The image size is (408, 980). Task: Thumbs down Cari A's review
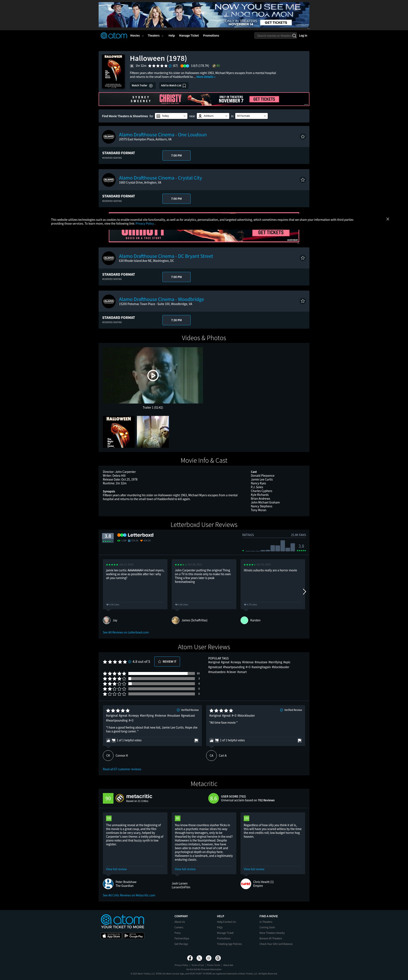(217, 740)
